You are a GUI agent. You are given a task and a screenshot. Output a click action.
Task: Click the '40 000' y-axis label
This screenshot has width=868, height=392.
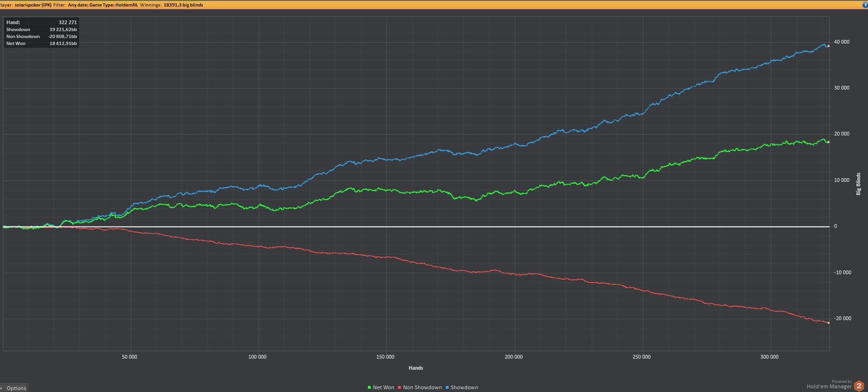(842, 42)
